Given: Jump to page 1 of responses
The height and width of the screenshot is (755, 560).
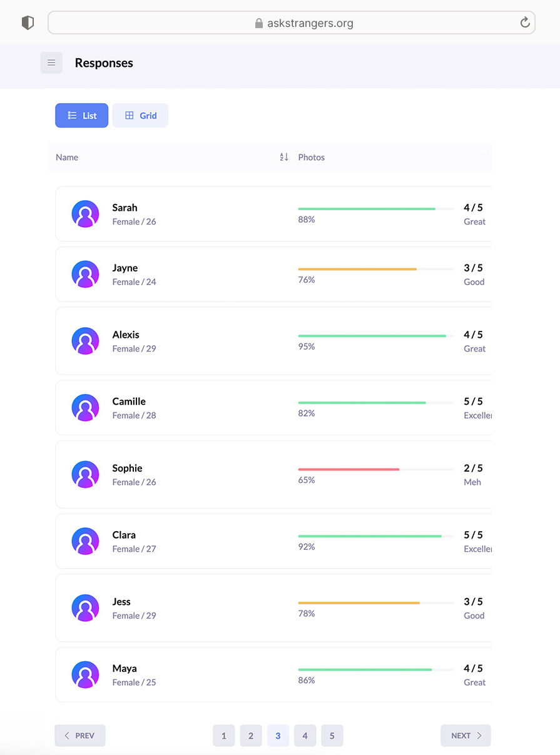Looking at the screenshot, I should pos(223,736).
